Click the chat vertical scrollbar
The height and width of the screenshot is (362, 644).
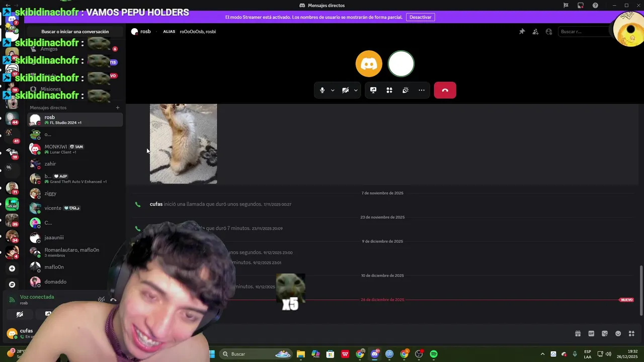coord(641,291)
